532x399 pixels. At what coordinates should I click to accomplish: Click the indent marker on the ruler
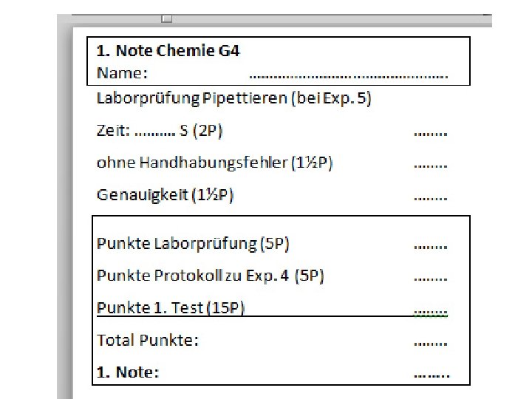(166, 18)
